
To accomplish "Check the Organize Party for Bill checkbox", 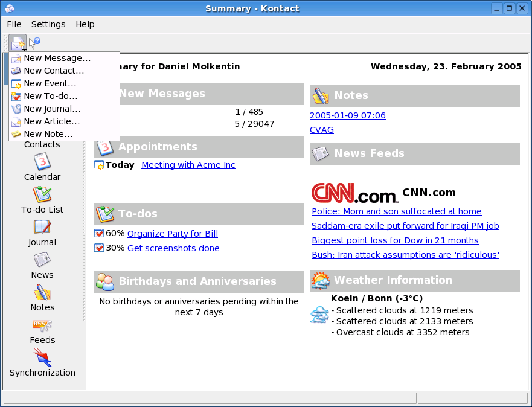I will click(99, 234).
